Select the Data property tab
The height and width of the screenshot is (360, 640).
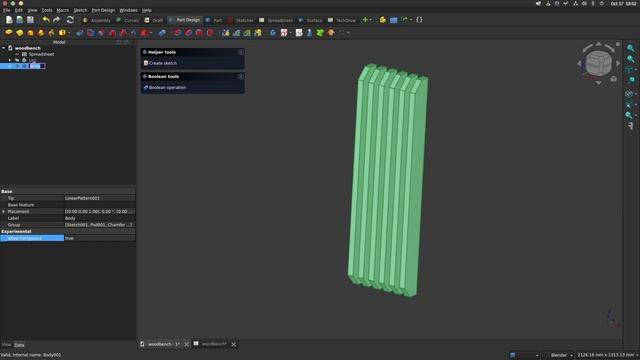click(x=19, y=345)
